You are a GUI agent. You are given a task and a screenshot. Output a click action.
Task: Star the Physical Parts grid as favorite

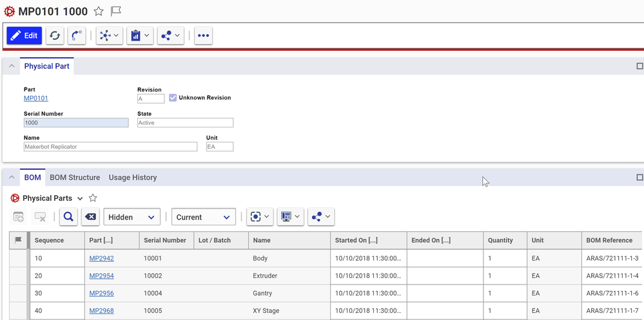pyautogui.click(x=93, y=198)
